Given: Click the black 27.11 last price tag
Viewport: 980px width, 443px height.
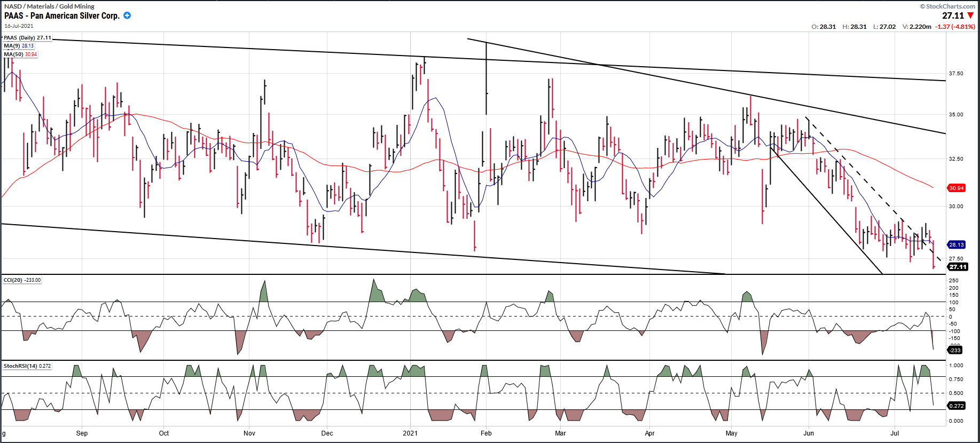Looking at the screenshot, I should click(x=957, y=267).
